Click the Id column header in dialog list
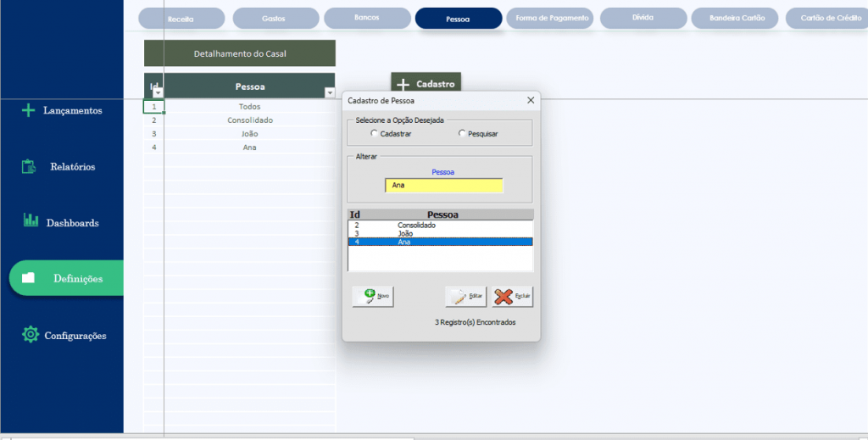 (x=355, y=214)
